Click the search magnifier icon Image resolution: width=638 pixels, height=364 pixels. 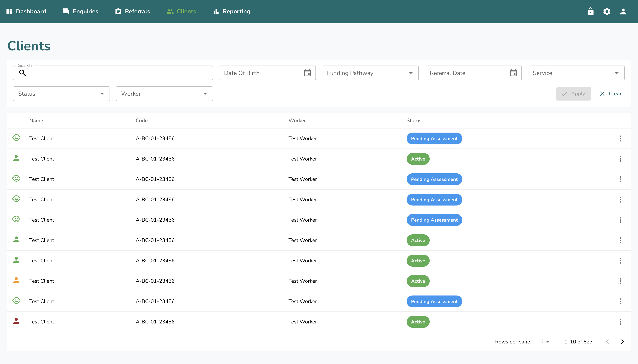(23, 73)
